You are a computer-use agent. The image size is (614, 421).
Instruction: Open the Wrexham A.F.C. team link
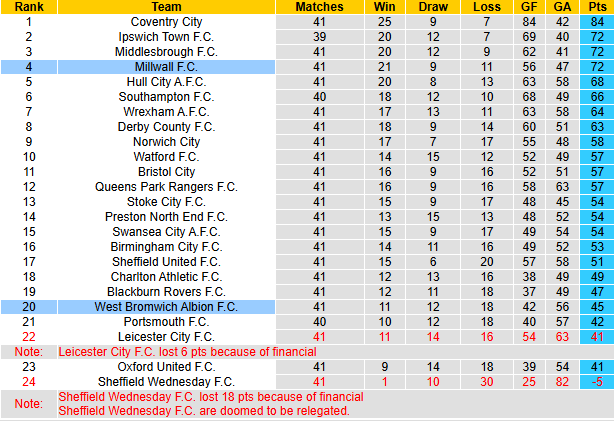tap(166, 111)
